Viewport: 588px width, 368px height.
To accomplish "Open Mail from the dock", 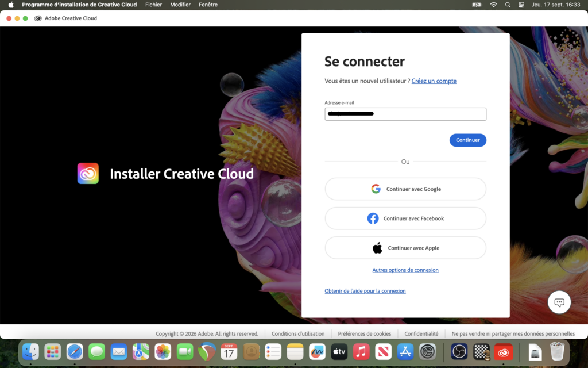I will [x=119, y=352].
